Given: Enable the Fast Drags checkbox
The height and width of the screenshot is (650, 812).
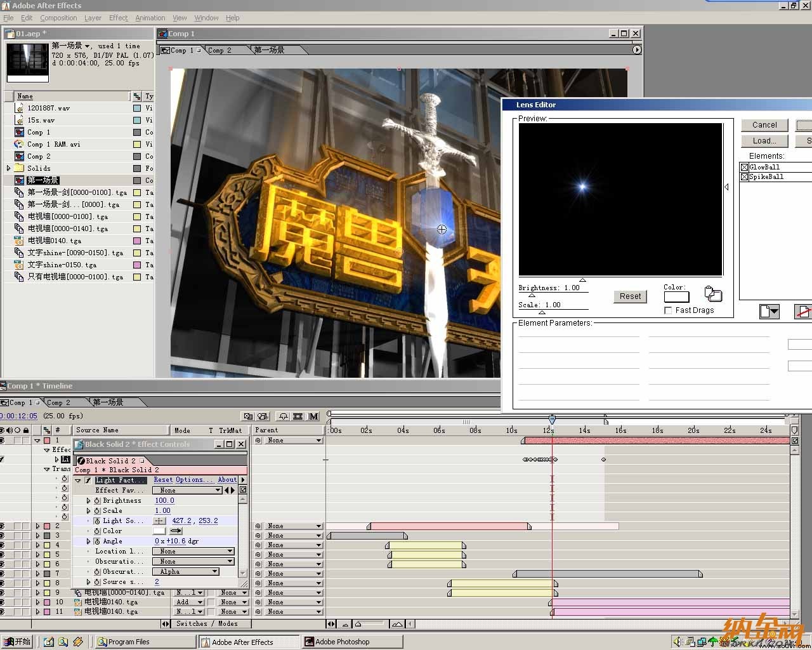Looking at the screenshot, I should (668, 310).
